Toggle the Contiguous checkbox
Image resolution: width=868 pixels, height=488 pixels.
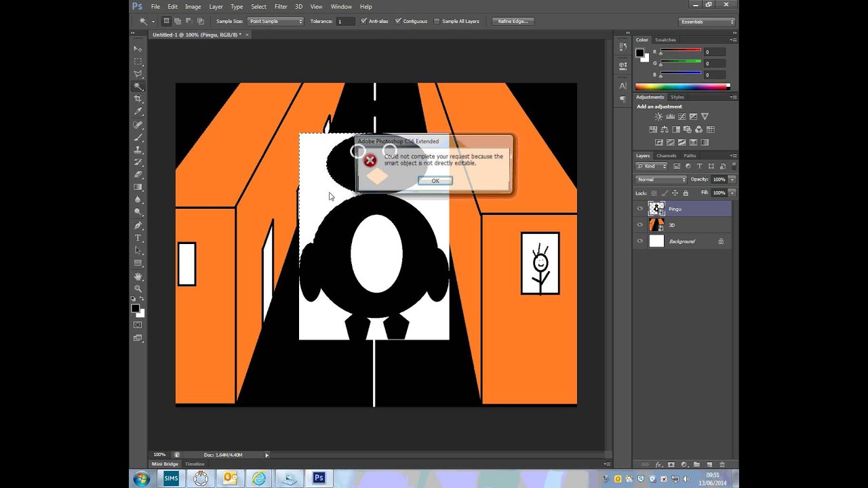click(x=398, y=21)
